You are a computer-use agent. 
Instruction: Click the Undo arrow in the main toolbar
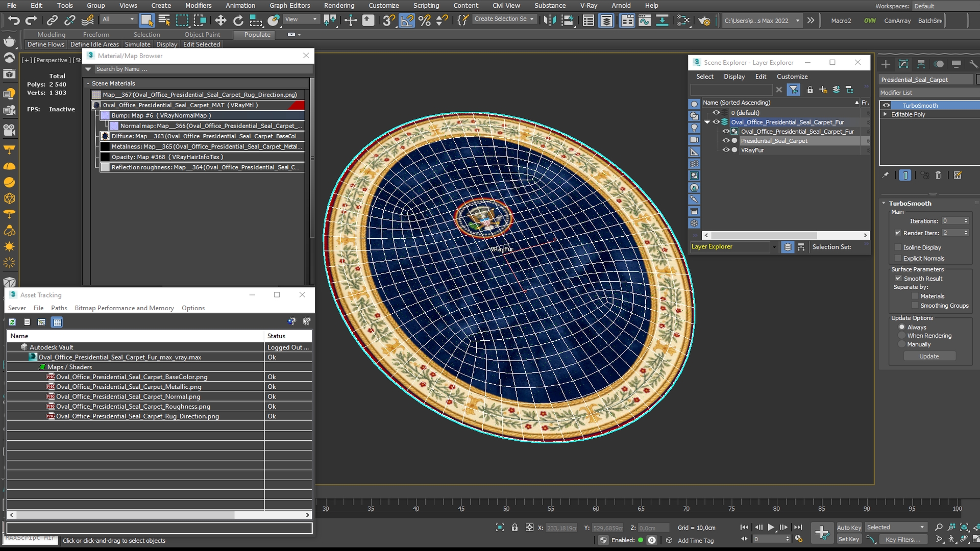pos(14,20)
